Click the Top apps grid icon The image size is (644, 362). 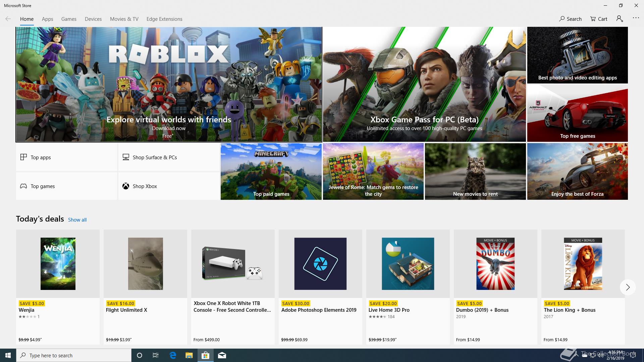tap(23, 157)
